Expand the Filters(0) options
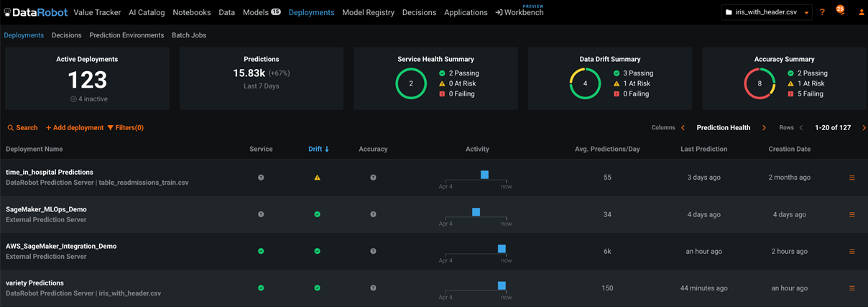Viewport: 868px width, 307px height. [x=125, y=128]
